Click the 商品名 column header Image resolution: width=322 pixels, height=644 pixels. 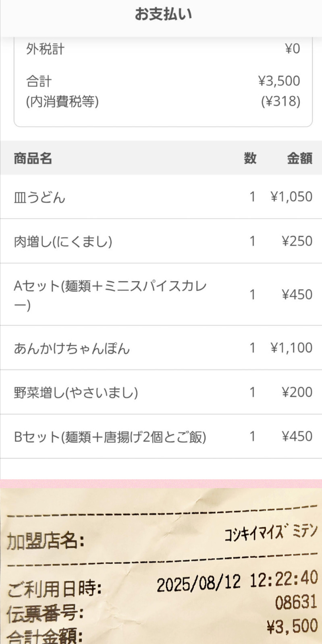pyautogui.click(x=33, y=158)
